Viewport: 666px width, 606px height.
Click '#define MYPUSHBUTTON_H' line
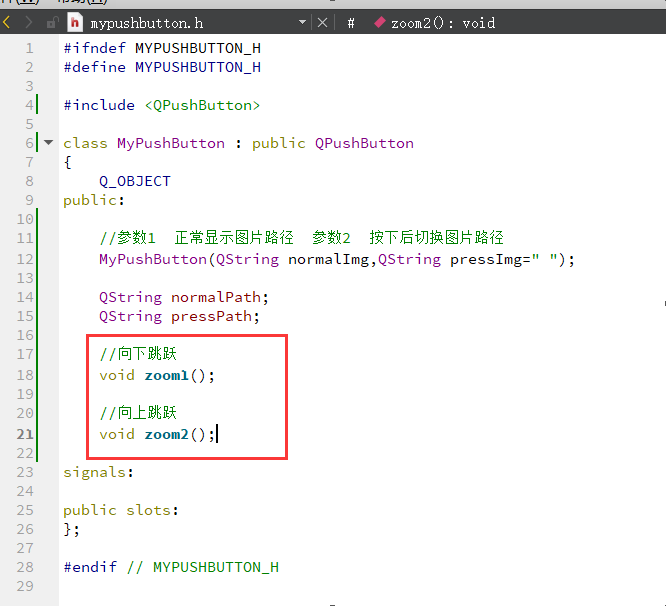tap(162, 68)
